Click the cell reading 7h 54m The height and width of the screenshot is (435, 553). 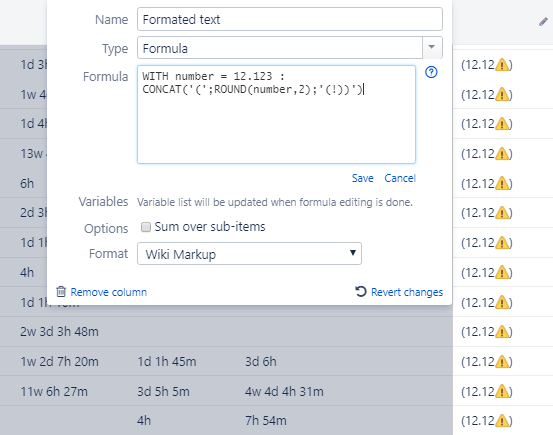(266, 421)
